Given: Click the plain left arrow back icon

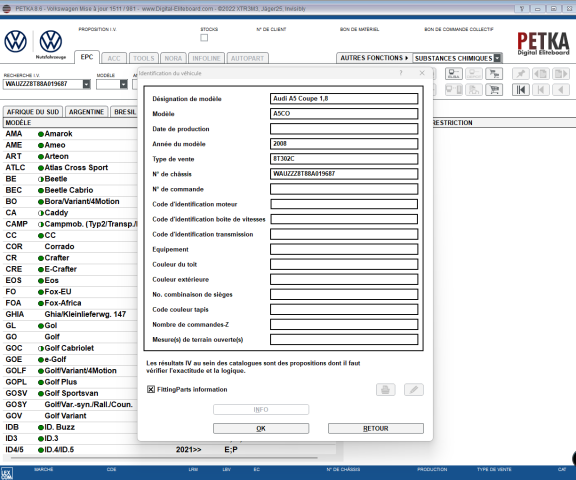Looking at the screenshot, I should 561,90.
